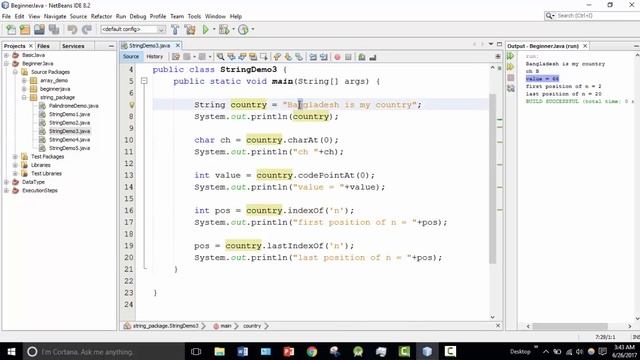Click the Cortana search box in taskbar

103,351
